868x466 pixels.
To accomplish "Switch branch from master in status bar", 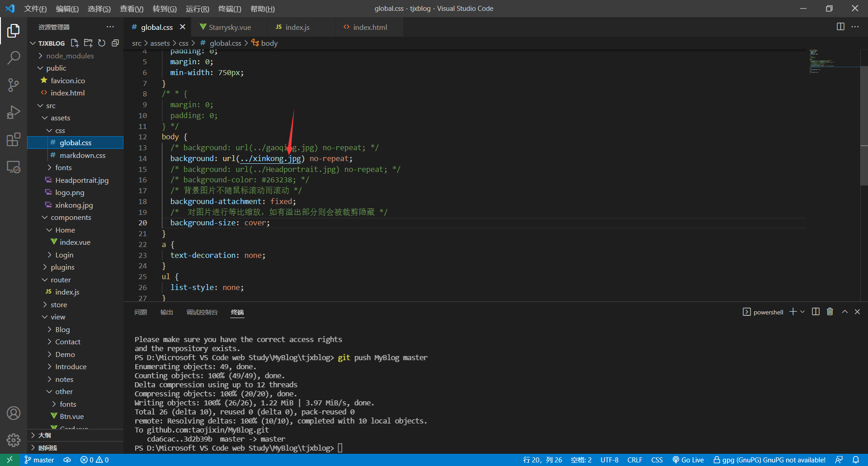I will click(39, 460).
